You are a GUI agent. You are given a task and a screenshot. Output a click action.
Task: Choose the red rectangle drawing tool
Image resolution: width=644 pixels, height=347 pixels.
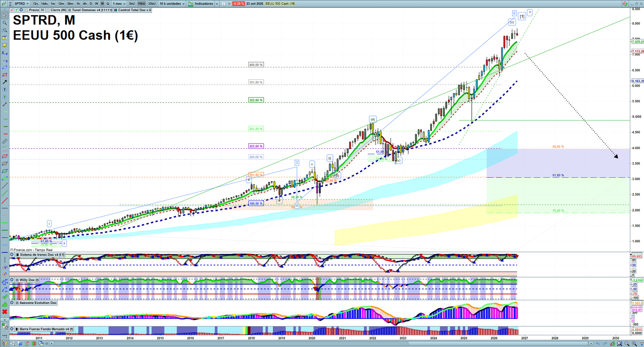coord(5,75)
